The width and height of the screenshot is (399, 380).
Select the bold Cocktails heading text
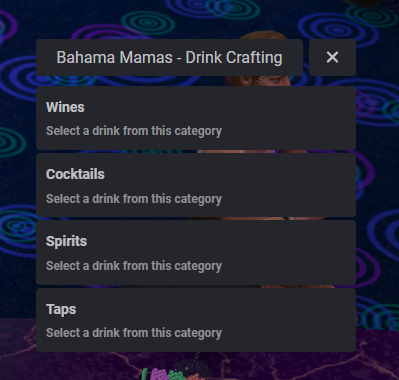pos(75,174)
